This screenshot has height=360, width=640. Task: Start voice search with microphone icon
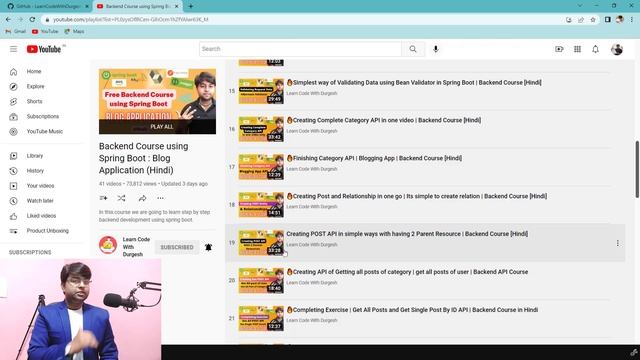pyautogui.click(x=436, y=49)
